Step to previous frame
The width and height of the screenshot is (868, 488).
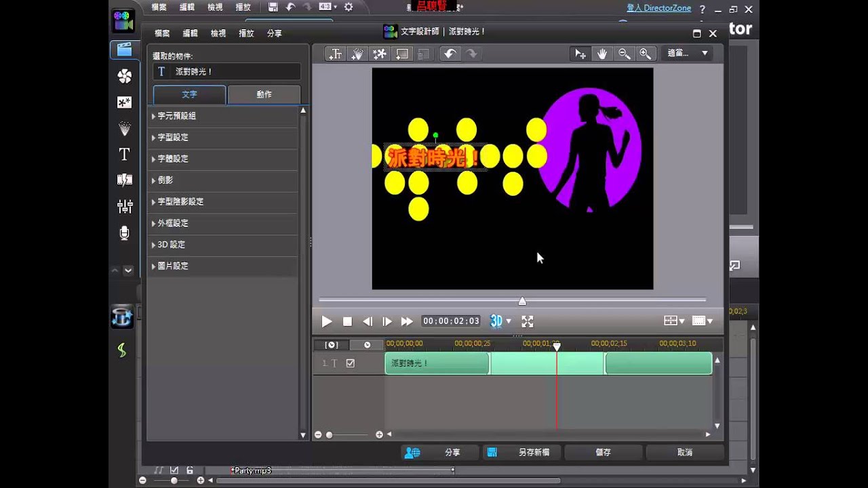368,321
